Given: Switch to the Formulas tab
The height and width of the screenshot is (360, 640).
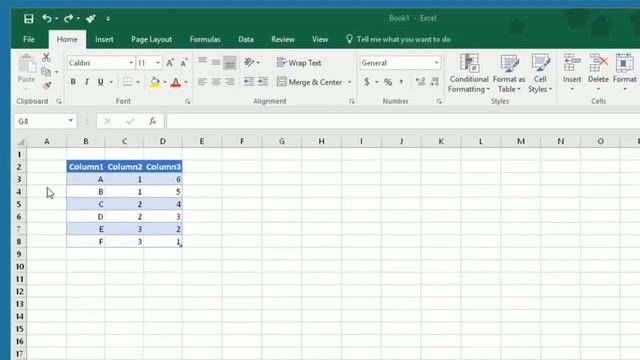Looking at the screenshot, I should coord(205,39).
